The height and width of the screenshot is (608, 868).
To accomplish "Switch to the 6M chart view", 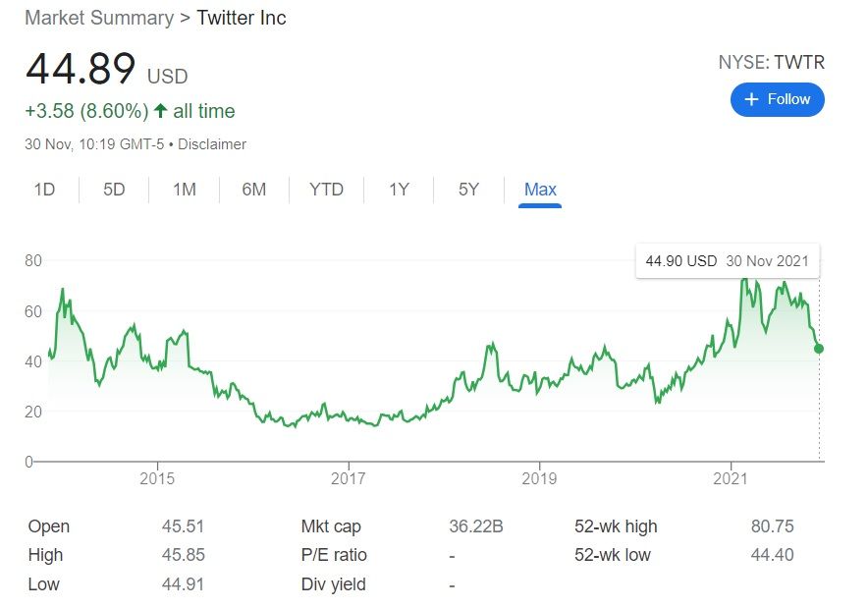I will (253, 190).
